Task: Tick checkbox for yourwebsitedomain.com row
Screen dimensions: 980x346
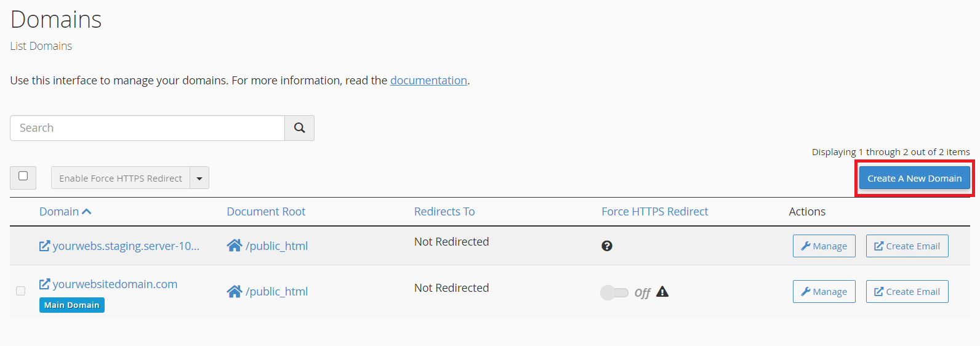Action: point(20,291)
